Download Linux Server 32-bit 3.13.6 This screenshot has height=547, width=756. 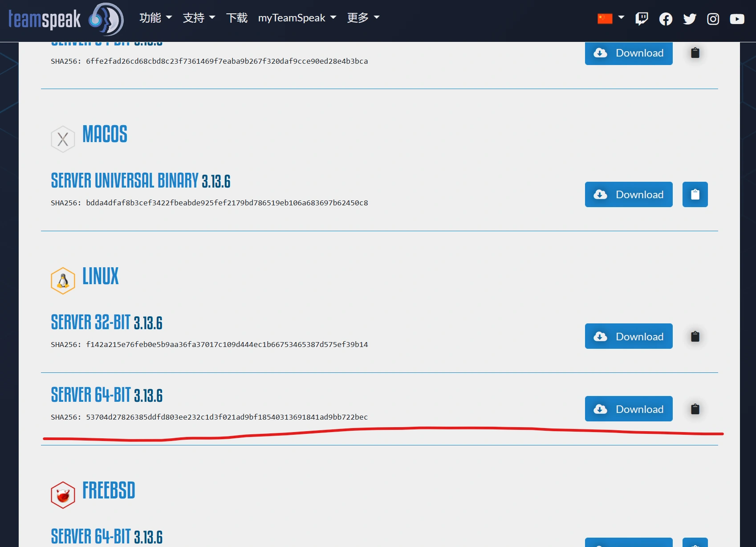628,336
